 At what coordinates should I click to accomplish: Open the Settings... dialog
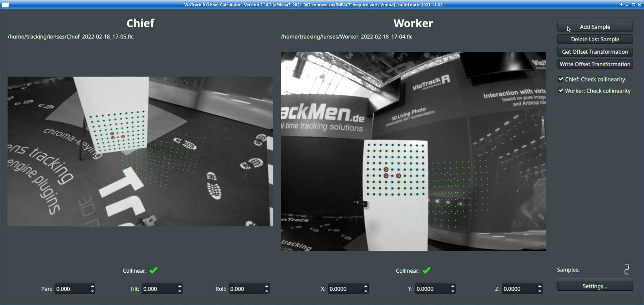(x=595, y=286)
